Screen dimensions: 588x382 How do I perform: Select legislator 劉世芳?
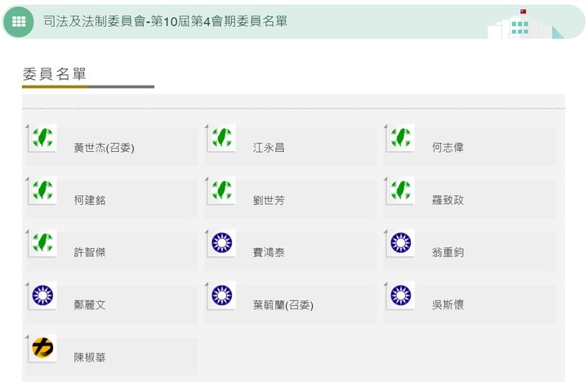coord(269,200)
